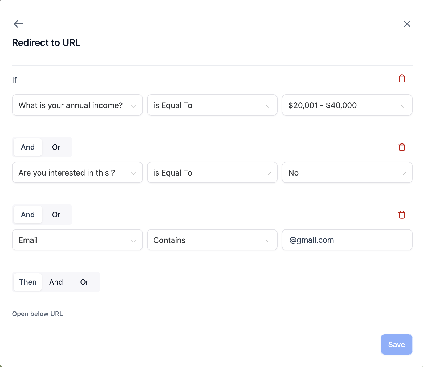This screenshot has width=423, height=367.
Task: Open the second 'is Equal To' dropdown
Action: click(x=212, y=173)
